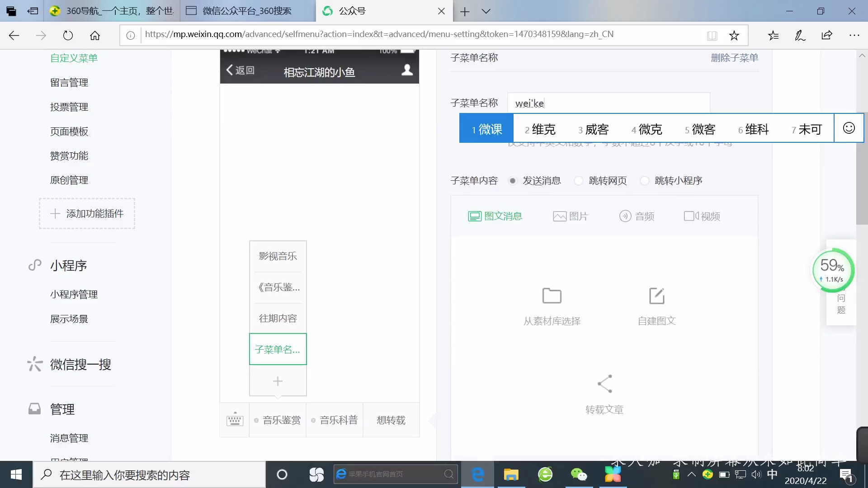Open the emoji picker beside pinyin candidates
This screenshot has width=868, height=488.
[849, 128]
